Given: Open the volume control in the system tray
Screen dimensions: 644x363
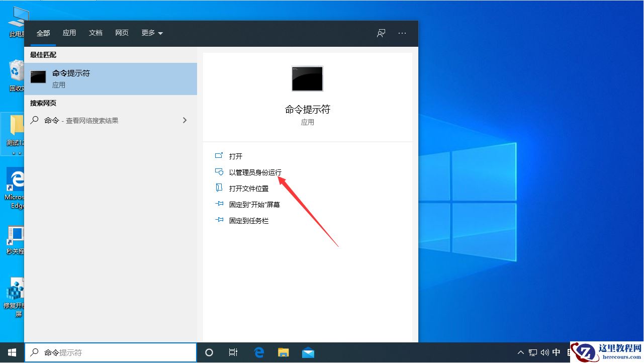Looking at the screenshot, I should [x=545, y=352].
